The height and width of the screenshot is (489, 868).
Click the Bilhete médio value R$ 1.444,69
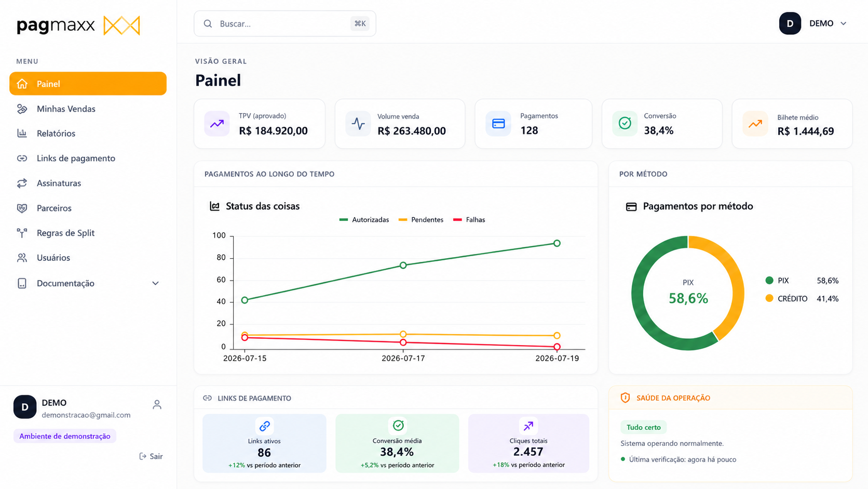(806, 131)
